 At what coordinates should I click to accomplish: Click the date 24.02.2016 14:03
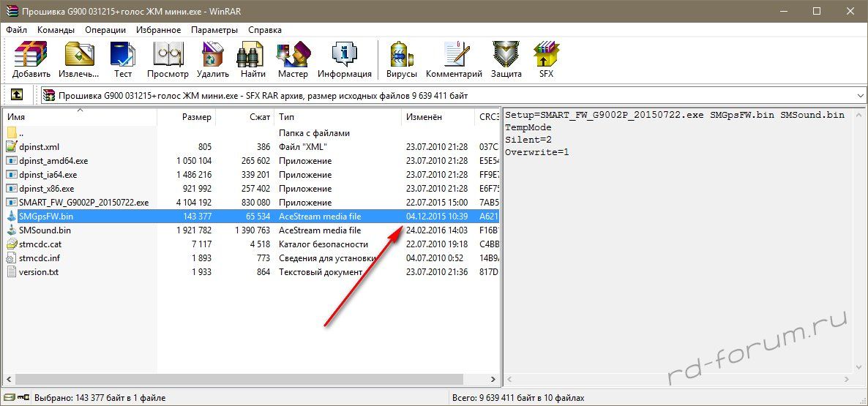[437, 230]
